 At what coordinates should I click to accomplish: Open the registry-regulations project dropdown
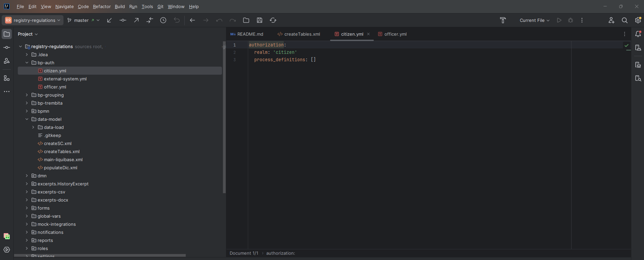33,20
